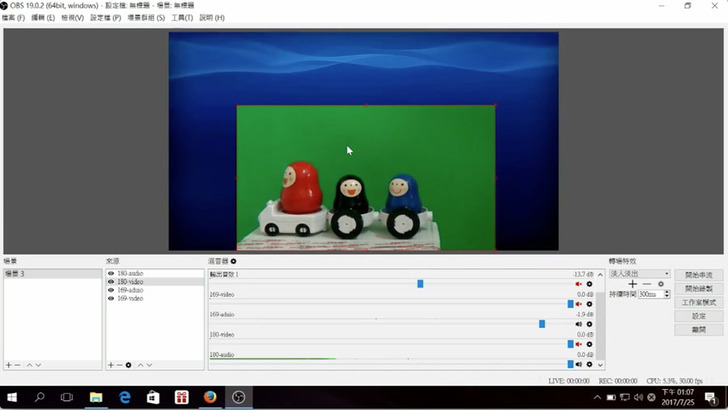This screenshot has width=728, height=410.
Task: Click the mixer panel gear icon
Action: pyautogui.click(x=234, y=261)
